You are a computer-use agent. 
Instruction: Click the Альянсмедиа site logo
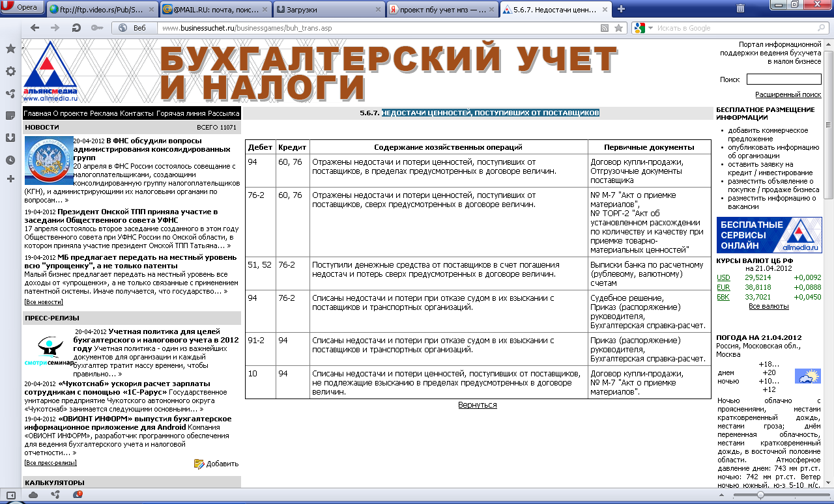point(50,72)
